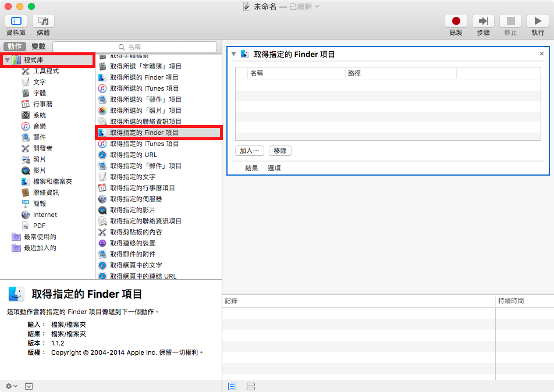Select 工具程式 category in library

(x=46, y=71)
